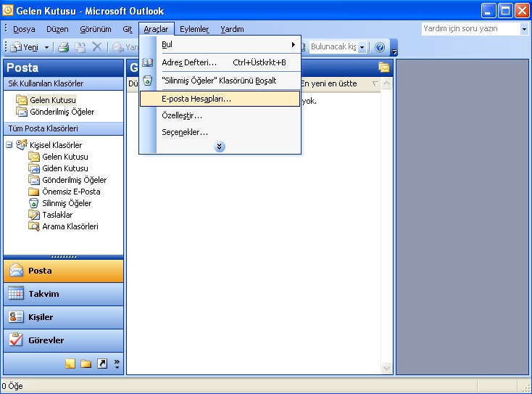The image size is (532, 394).
Task: Select Gönderilmiş Öğeler in favorite folders
Action: 62,112
